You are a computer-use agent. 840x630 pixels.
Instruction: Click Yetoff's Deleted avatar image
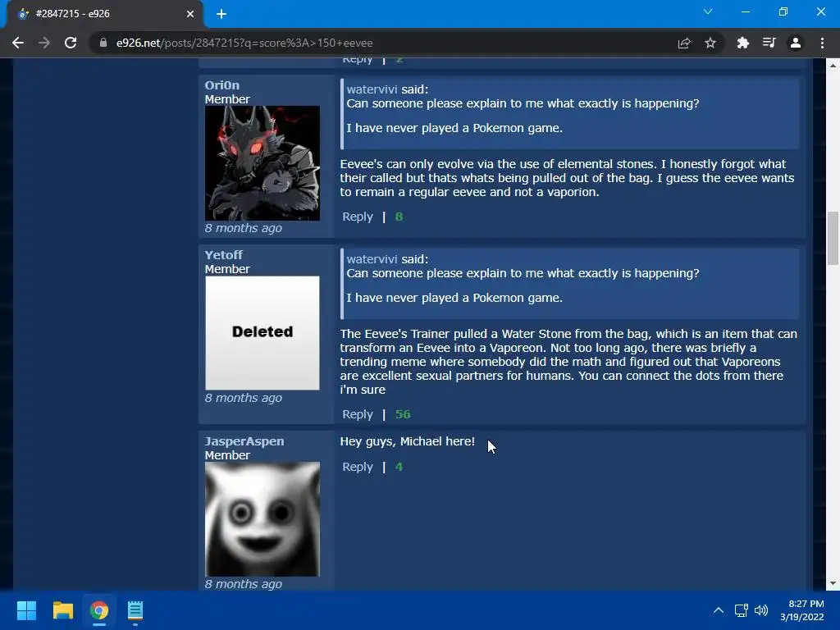click(x=262, y=333)
